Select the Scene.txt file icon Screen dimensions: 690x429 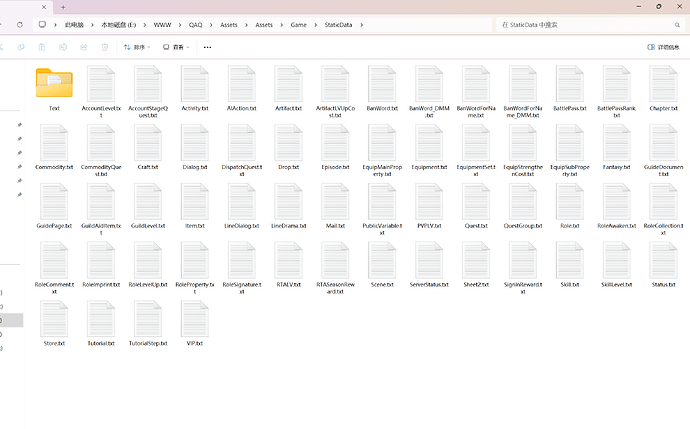tap(382, 260)
